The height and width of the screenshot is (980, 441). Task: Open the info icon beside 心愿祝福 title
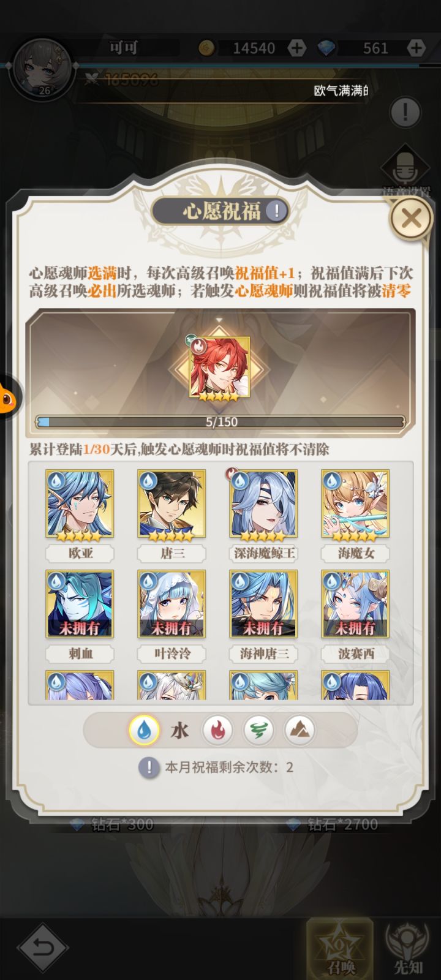[x=277, y=211]
